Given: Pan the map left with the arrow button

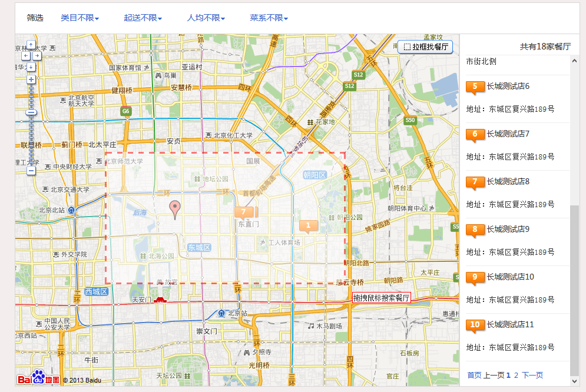Looking at the screenshot, I should pos(26,56).
